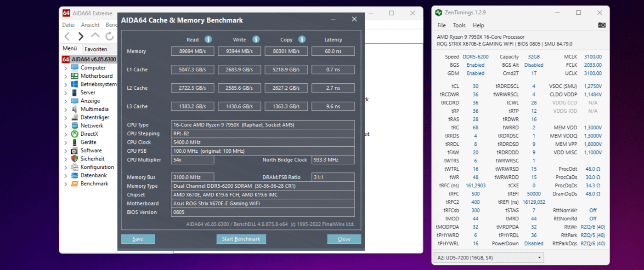Expand the Software tree node
Image resolution: width=644 pixels, height=270 pixels.
pos(66,151)
